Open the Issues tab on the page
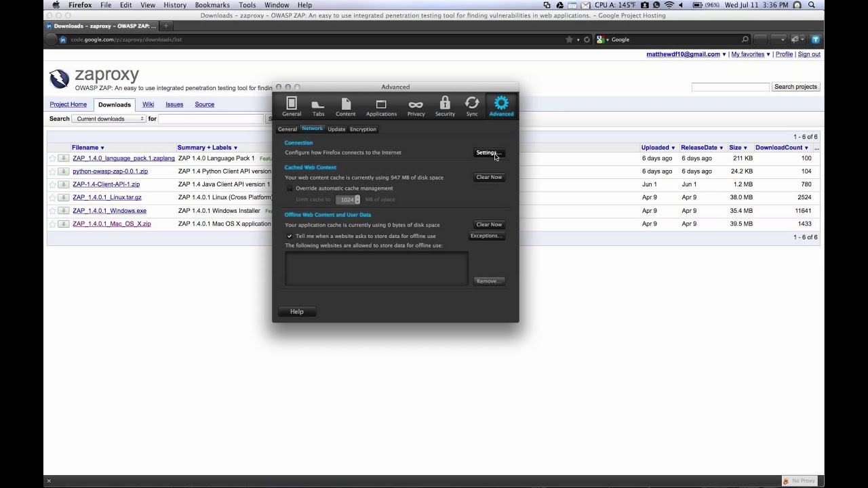868x488 pixels. [x=174, y=104]
